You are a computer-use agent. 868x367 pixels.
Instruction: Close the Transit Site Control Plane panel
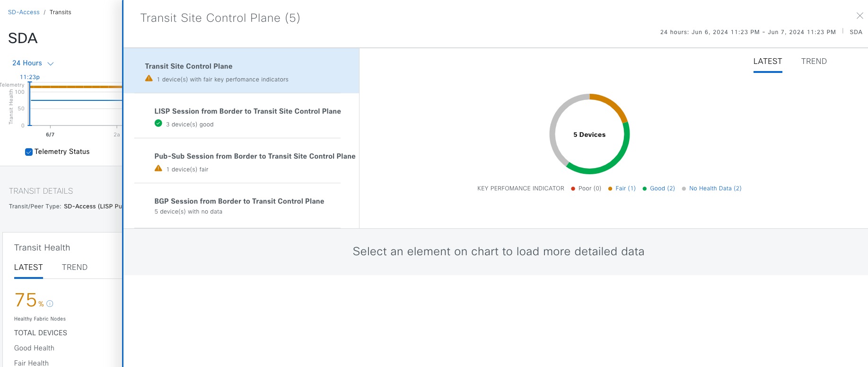click(x=859, y=16)
